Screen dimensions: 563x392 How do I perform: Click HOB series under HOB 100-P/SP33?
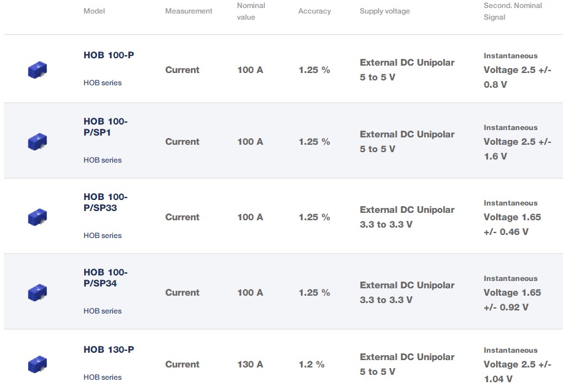[x=103, y=236]
